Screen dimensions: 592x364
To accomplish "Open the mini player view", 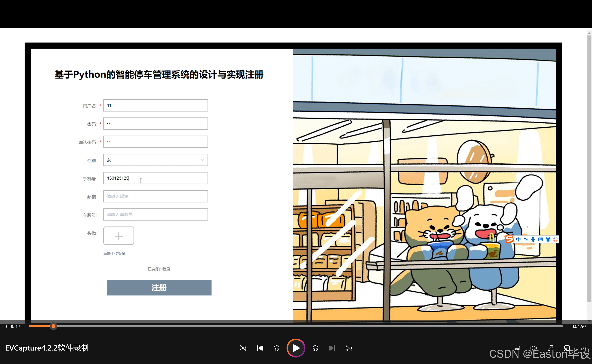I will coord(567,348).
